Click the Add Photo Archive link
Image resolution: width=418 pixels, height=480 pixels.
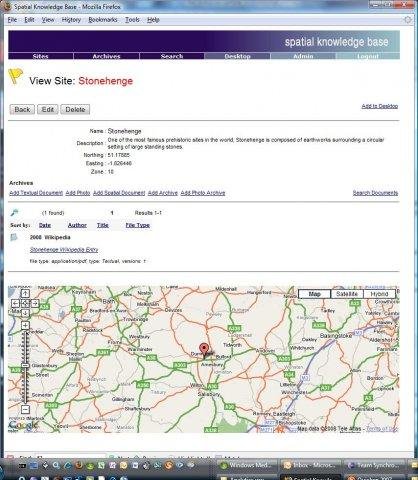[203, 193]
